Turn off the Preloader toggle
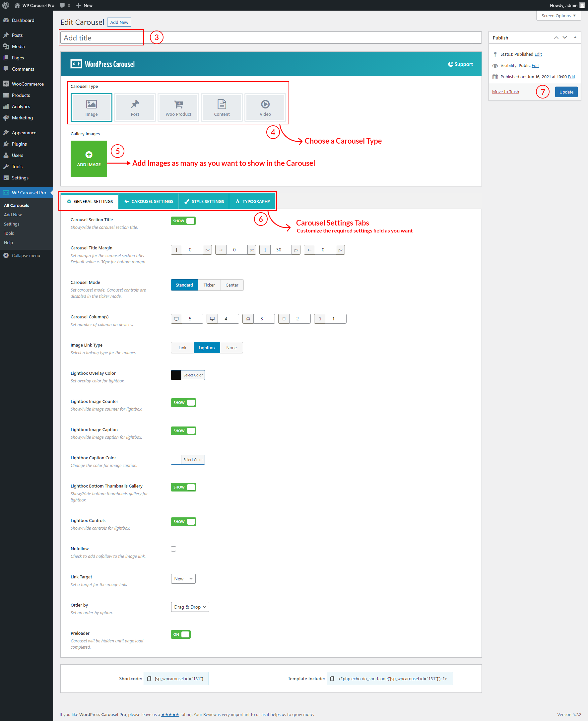Screen dimensions: 588x721 pos(180,634)
